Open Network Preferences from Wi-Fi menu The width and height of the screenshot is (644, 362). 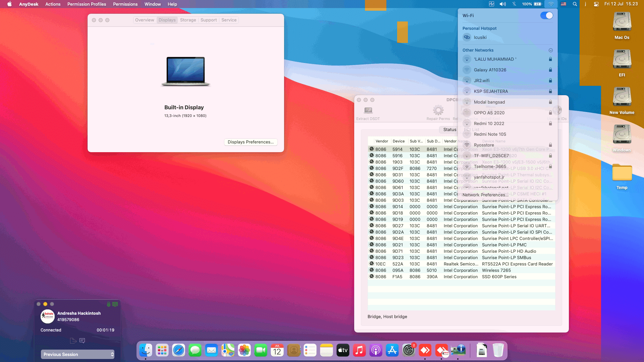click(x=485, y=195)
